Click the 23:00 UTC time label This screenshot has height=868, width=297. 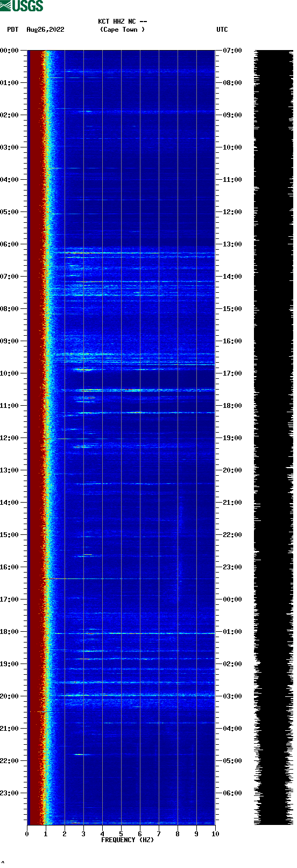232,567
